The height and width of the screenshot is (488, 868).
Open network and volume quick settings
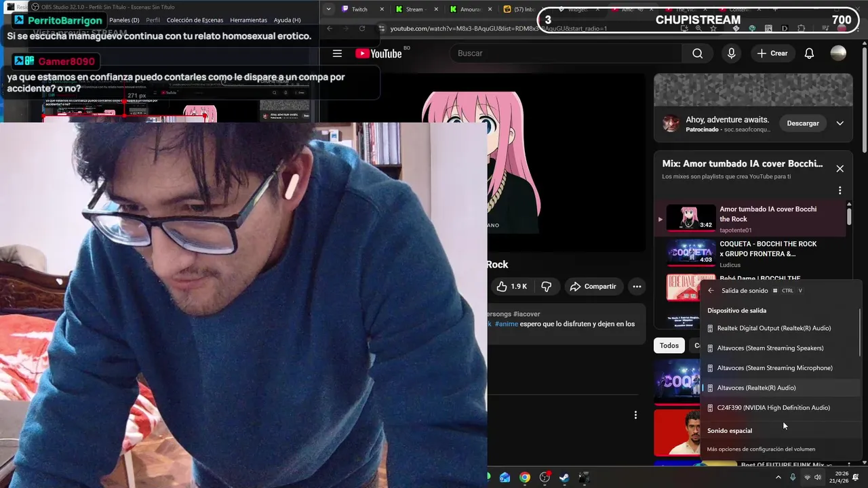813,478
